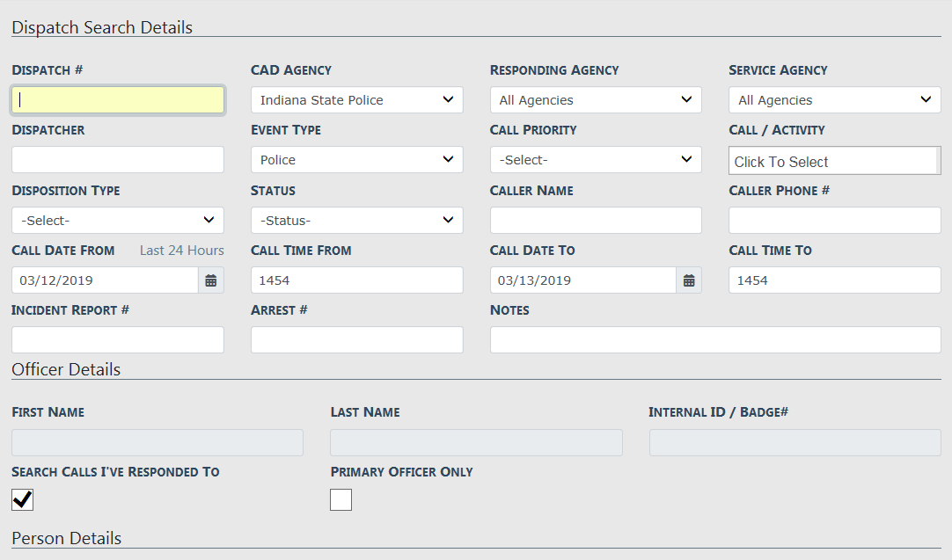Image resolution: width=952 pixels, height=560 pixels.
Task: Click the Caller Phone # field
Action: pyautogui.click(x=834, y=220)
